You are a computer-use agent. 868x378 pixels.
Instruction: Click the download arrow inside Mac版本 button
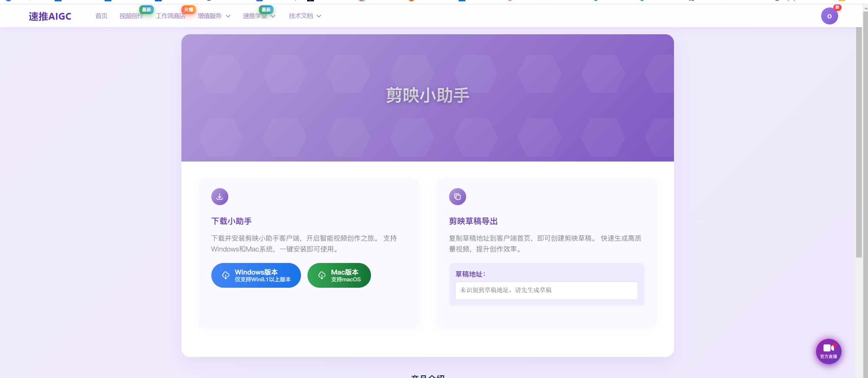[322, 275]
